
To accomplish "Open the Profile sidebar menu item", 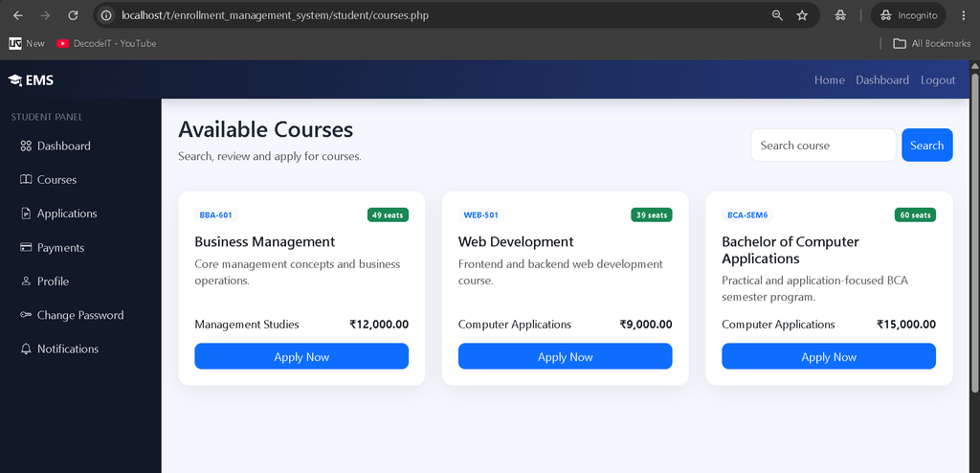I will point(80,282).
